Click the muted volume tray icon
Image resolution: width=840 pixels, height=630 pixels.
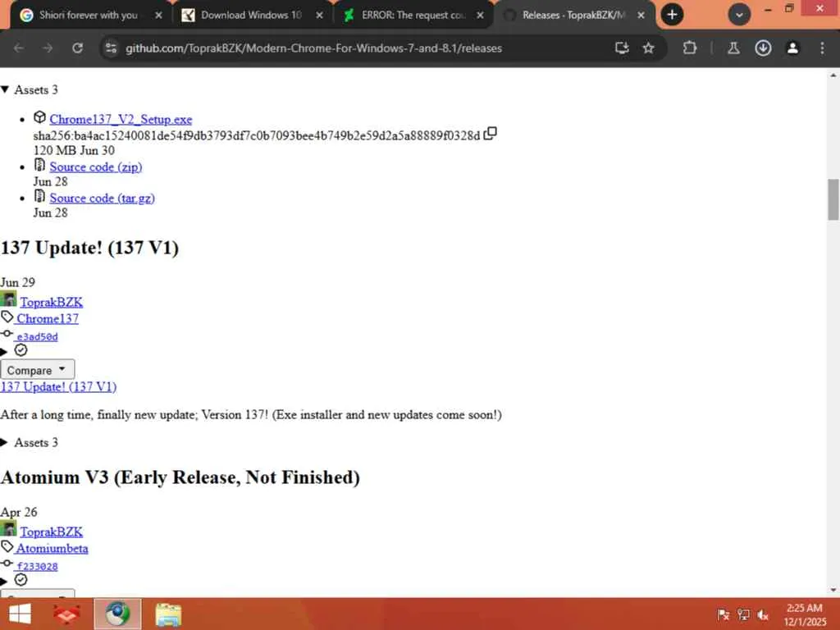(x=763, y=615)
